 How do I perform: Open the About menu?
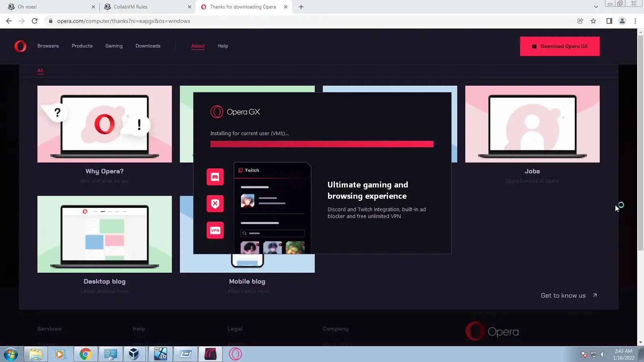point(198,46)
